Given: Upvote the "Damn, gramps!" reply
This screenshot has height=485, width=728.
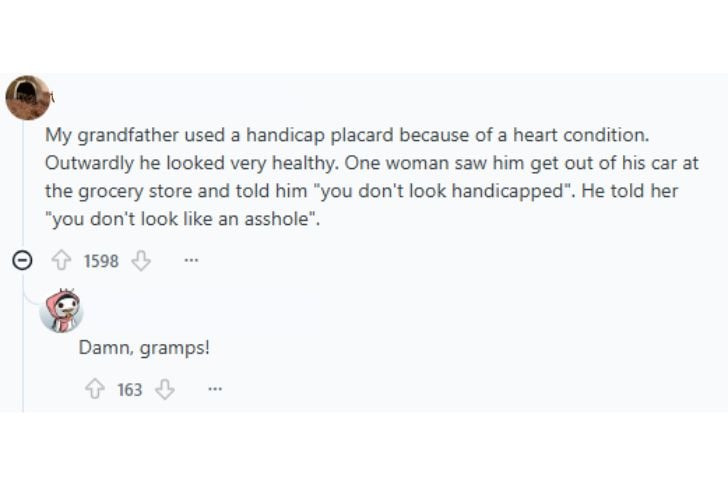Looking at the screenshot, I should click(96, 389).
